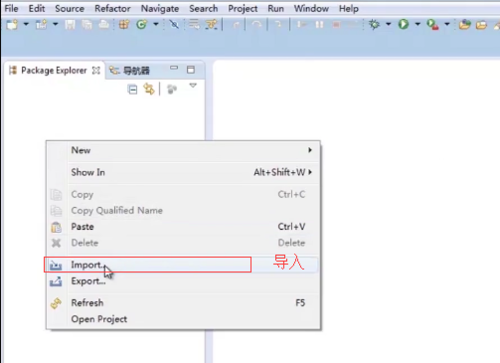500x363 pixels.
Task: Click the gray focus-on-task icon
Action: click(x=172, y=89)
